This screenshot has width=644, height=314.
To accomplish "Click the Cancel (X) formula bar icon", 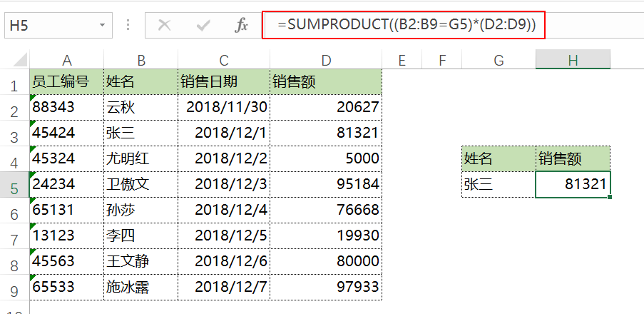I will tap(165, 26).
